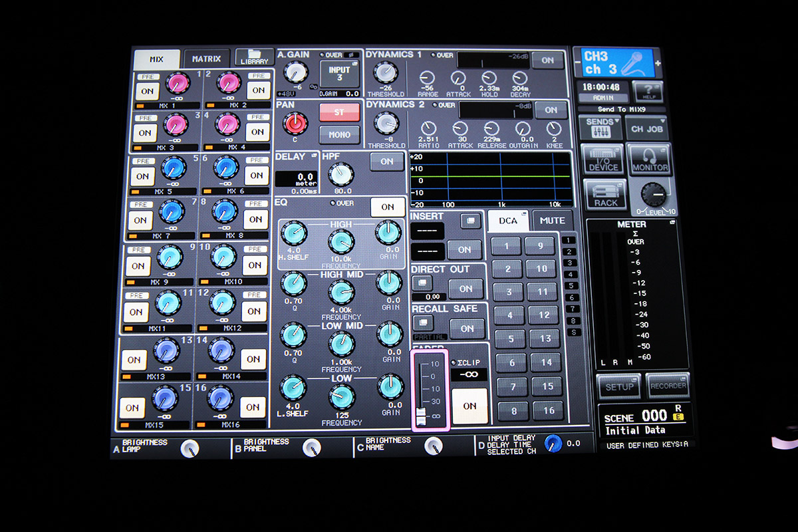
Task: Toggle the MX 1 send ON button
Action: click(147, 91)
